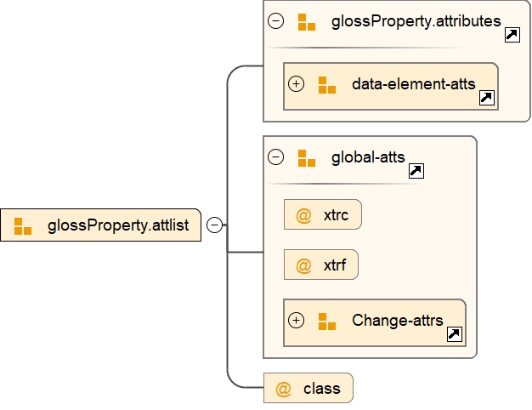Follow the data-element-atts reference arrow
The width and height of the screenshot is (532, 410).
click(487, 98)
